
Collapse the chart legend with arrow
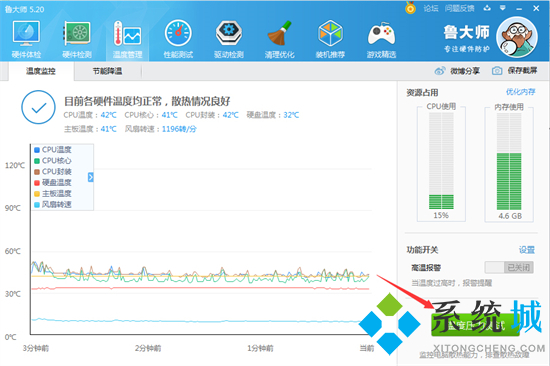pyautogui.click(x=90, y=177)
